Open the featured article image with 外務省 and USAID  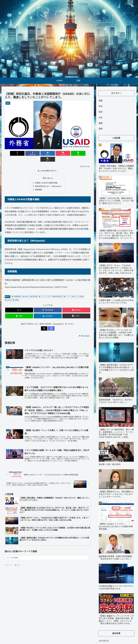tap(48, 125)
